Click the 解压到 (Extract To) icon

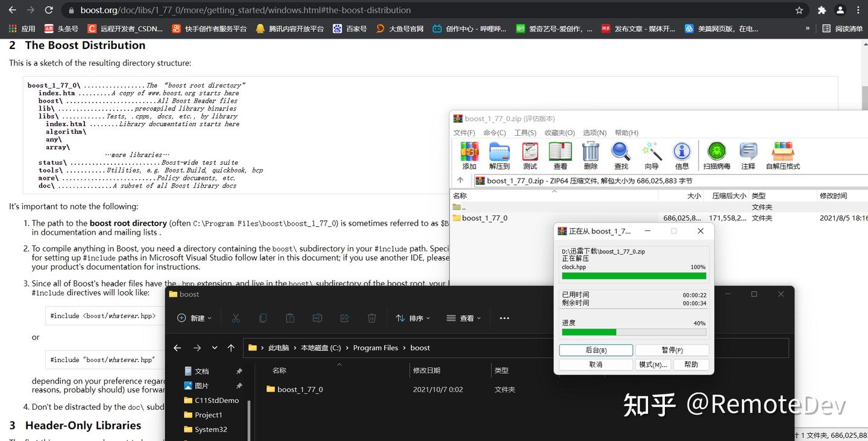pyautogui.click(x=499, y=156)
